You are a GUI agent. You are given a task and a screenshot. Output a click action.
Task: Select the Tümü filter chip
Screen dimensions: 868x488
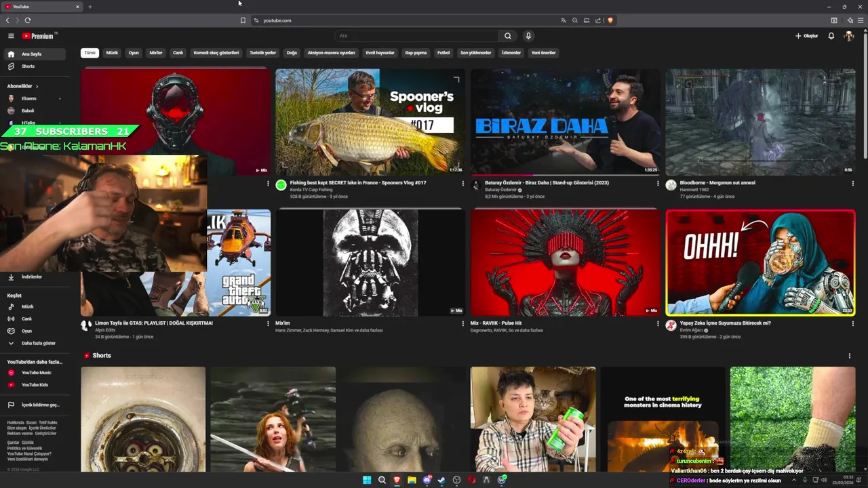click(x=90, y=53)
